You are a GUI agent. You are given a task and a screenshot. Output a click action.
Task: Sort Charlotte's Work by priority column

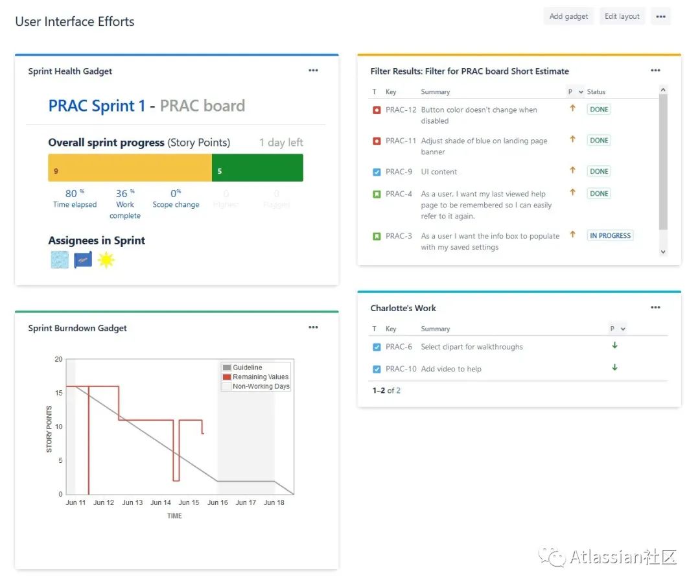pos(618,329)
